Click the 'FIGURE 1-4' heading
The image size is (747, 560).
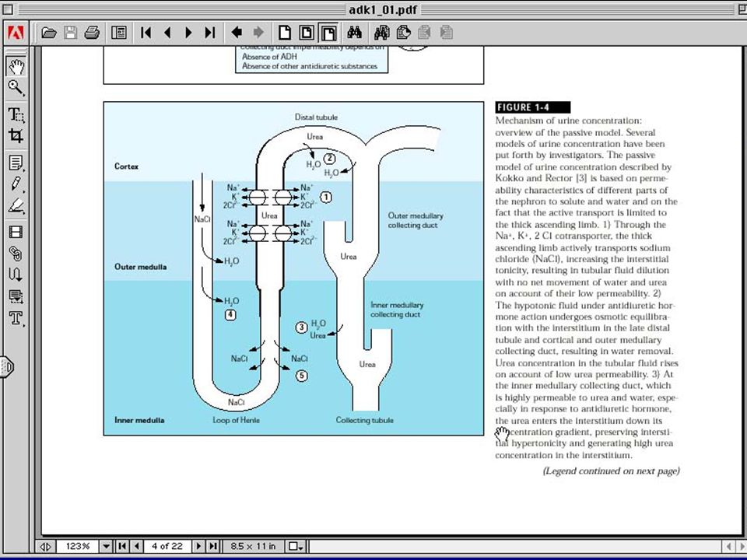[532, 107]
